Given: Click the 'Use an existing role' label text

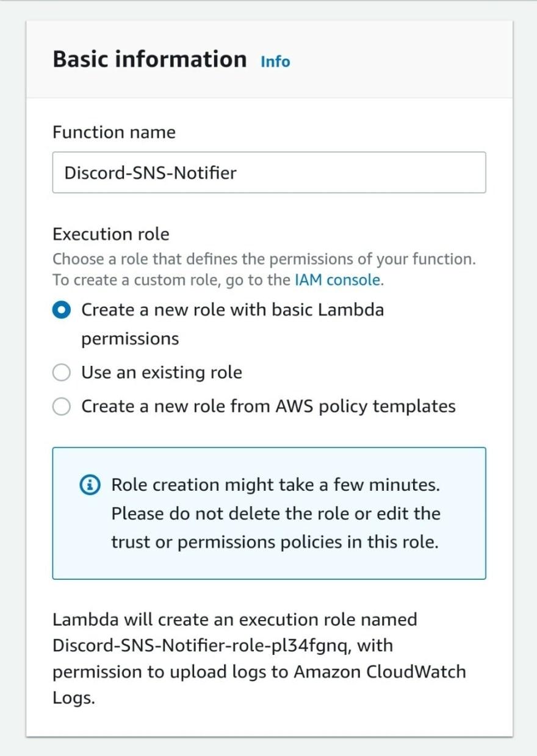Looking at the screenshot, I should (162, 373).
